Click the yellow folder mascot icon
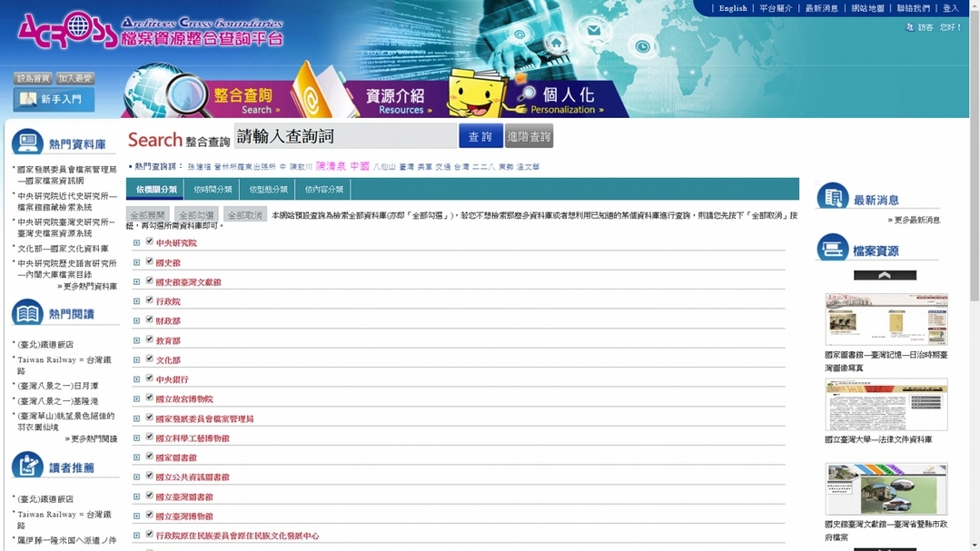The width and height of the screenshot is (980, 551). coord(476,93)
